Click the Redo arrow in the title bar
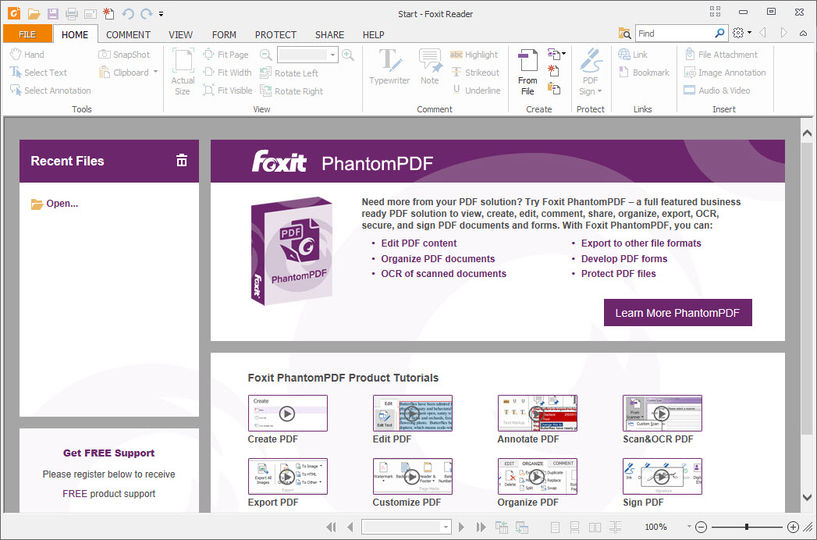The image size is (817, 540). (146, 14)
